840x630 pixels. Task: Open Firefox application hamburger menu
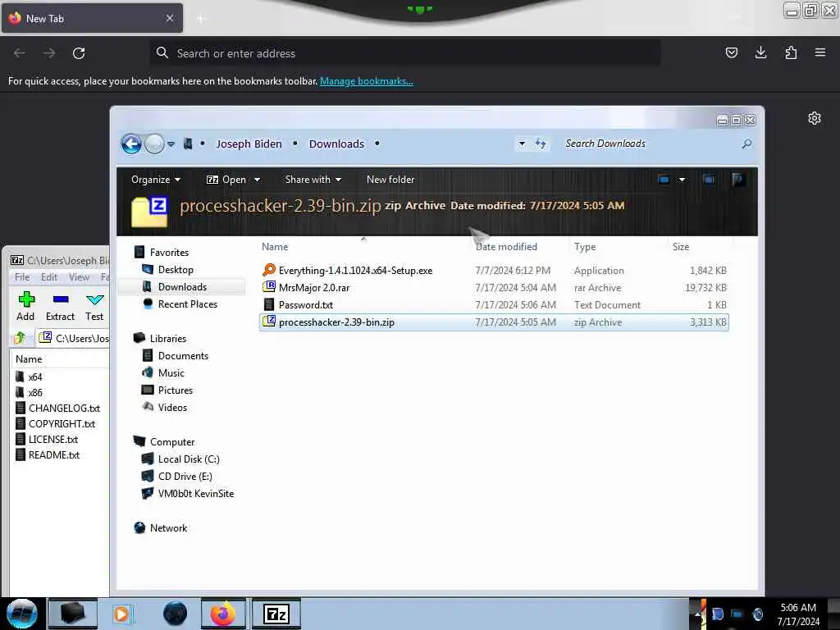click(819, 52)
